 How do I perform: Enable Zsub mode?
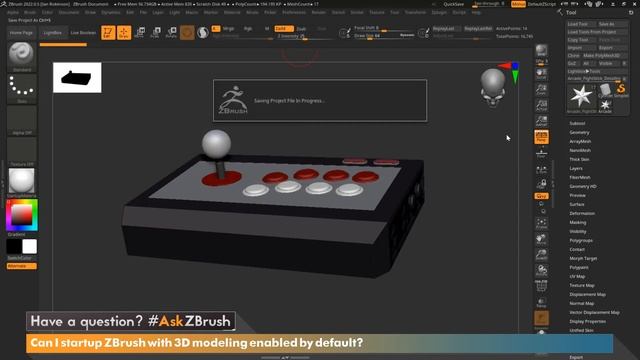pos(301,29)
